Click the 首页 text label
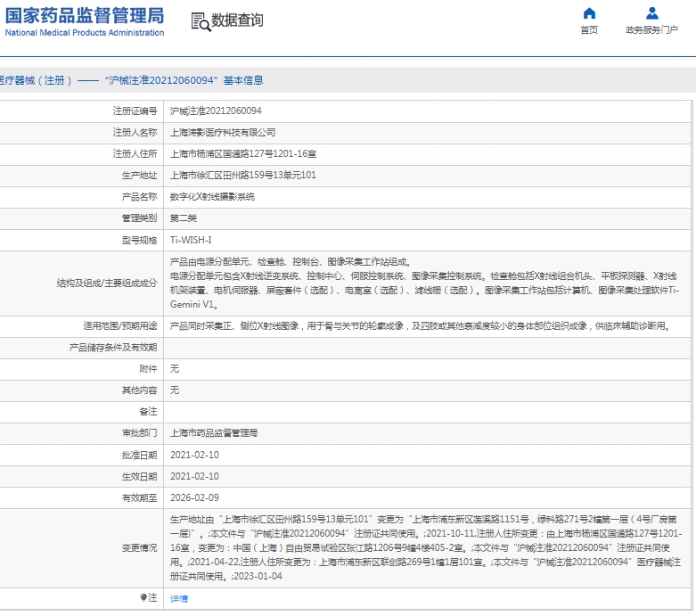Screen dimensions: 696x616 589,29
